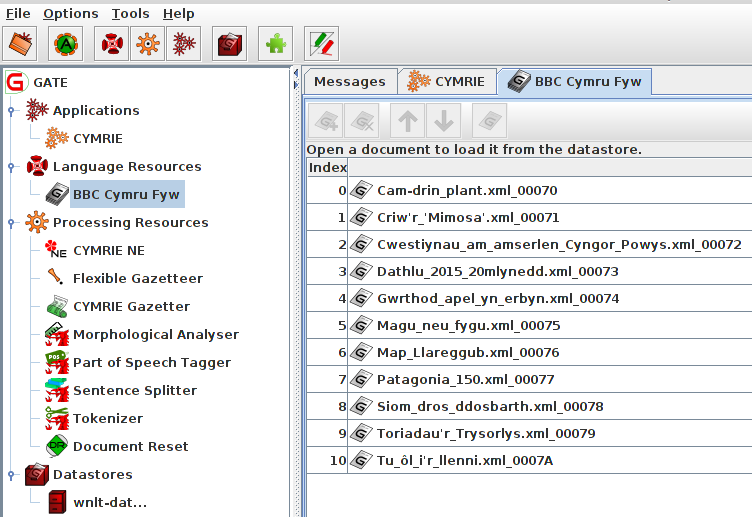752x517 pixels.
Task: Select document Criw'r_'Mimosa'.xml_00071
Action: point(529,217)
